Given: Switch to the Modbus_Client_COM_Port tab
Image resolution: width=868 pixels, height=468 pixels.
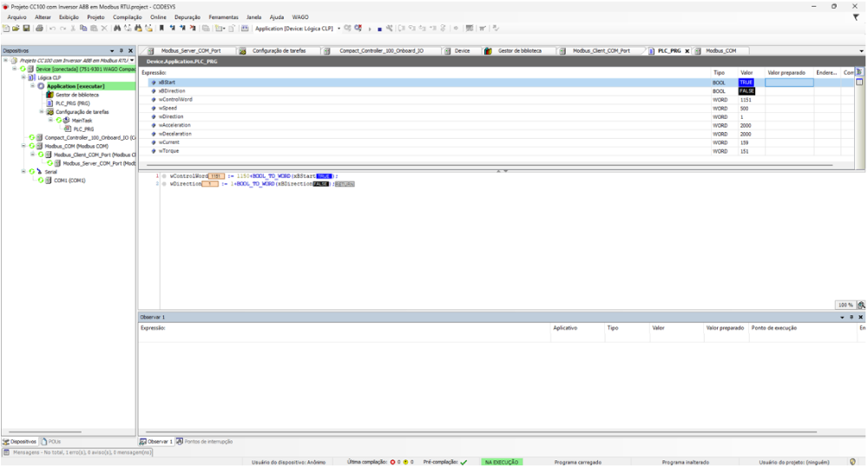Looking at the screenshot, I should (x=601, y=50).
